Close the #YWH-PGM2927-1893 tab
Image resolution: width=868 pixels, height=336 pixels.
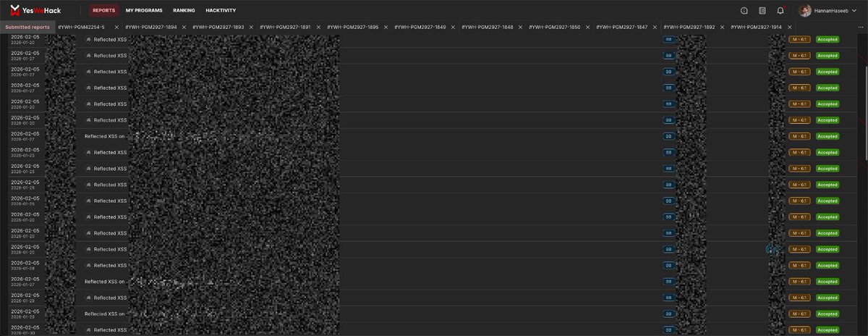251,27
